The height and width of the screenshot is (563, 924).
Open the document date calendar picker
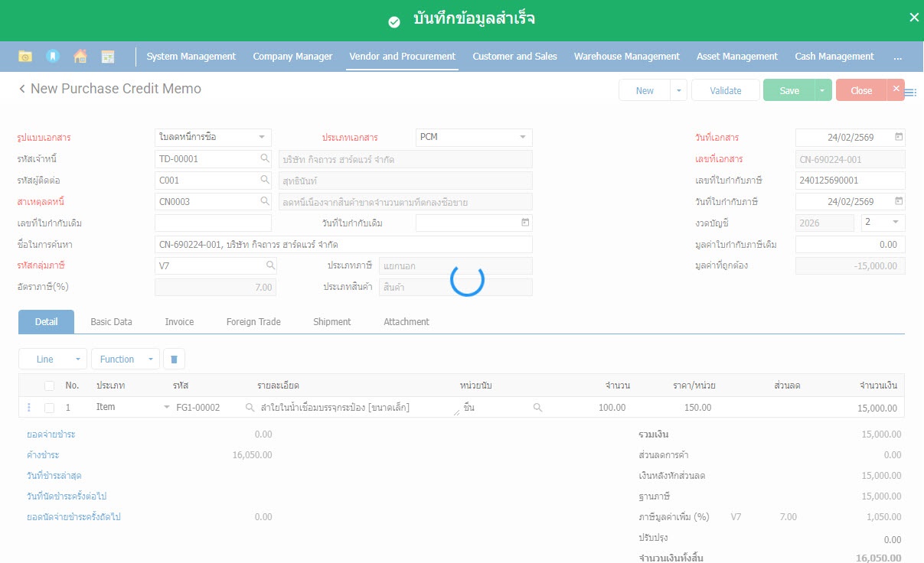[899, 138]
